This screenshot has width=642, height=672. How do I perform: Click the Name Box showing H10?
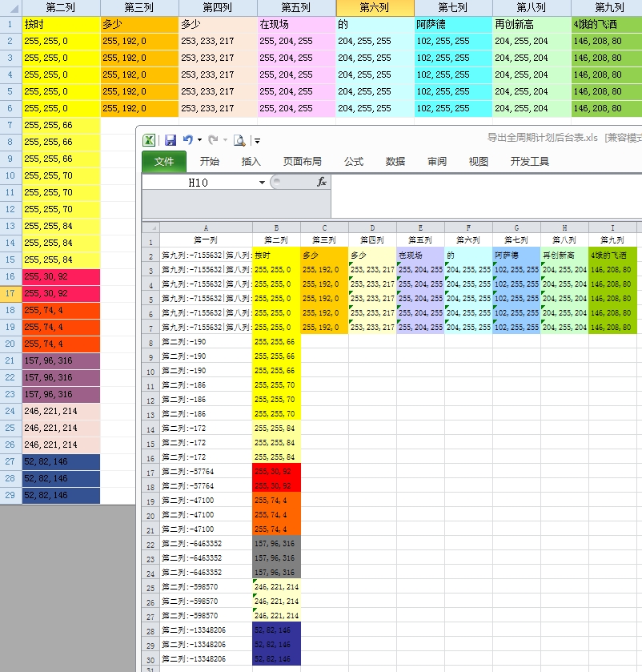(199, 183)
